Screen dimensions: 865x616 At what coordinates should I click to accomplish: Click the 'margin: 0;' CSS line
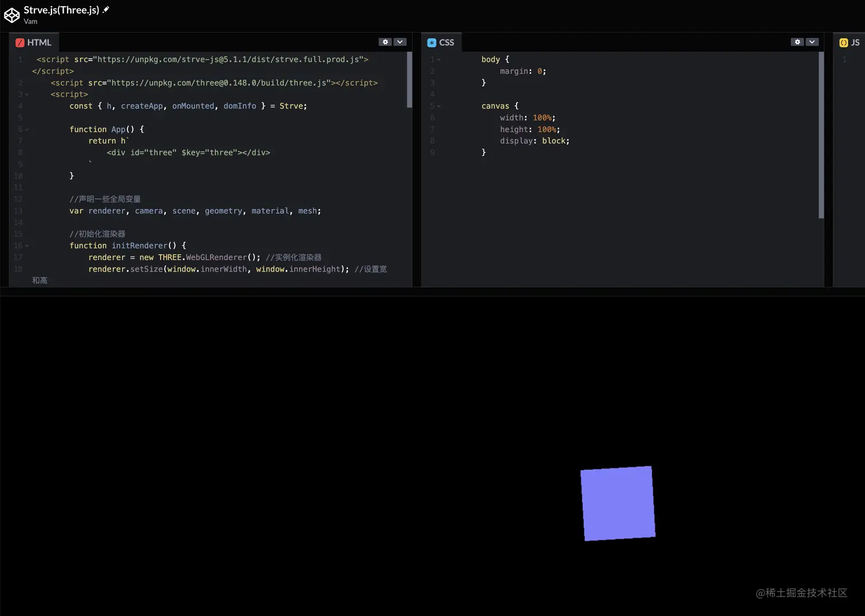point(523,71)
